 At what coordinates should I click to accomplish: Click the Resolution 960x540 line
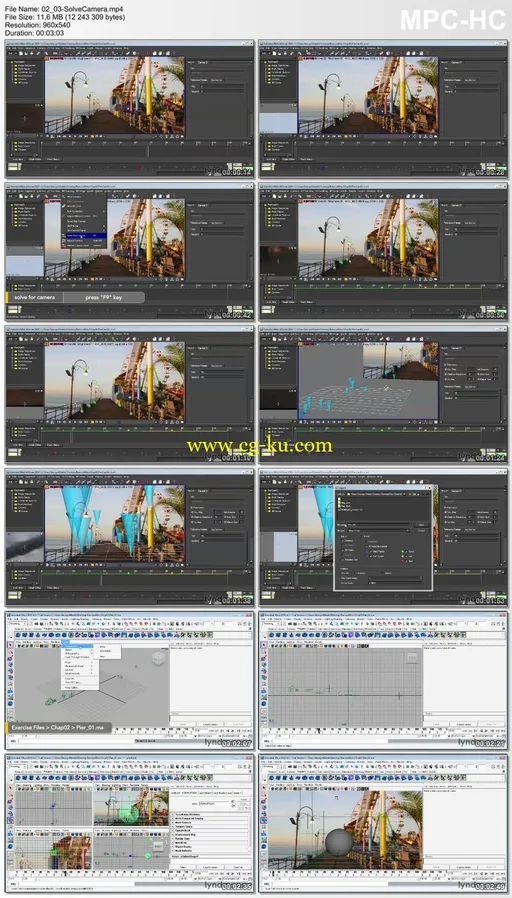[x=38, y=26]
